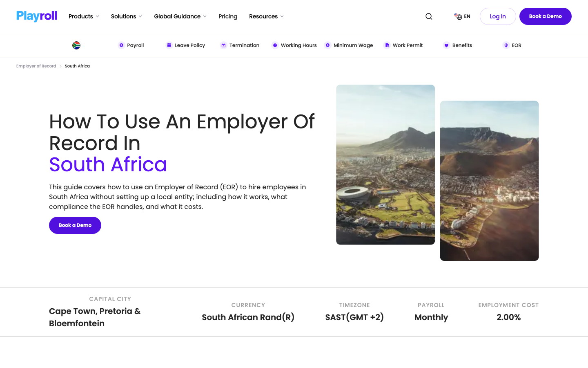Click the Termination calendar icon
The width and height of the screenshot is (588, 368).
223,45
